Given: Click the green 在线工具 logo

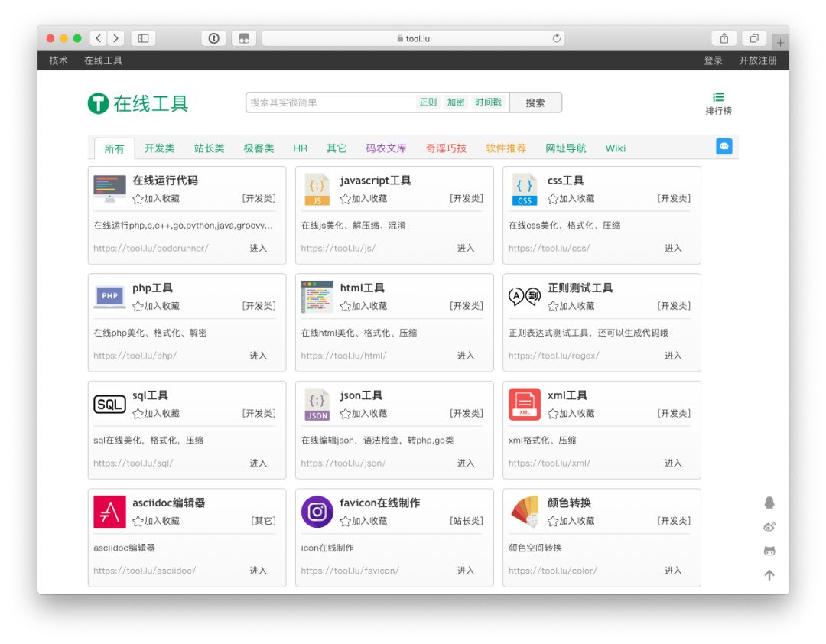Looking at the screenshot, I should point(136,102).
